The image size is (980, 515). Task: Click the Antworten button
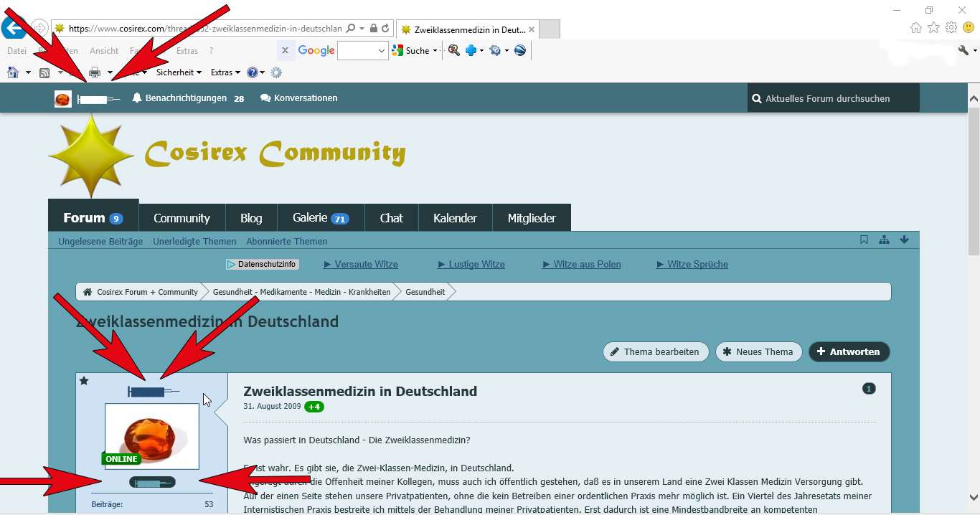tap(849, 352)
